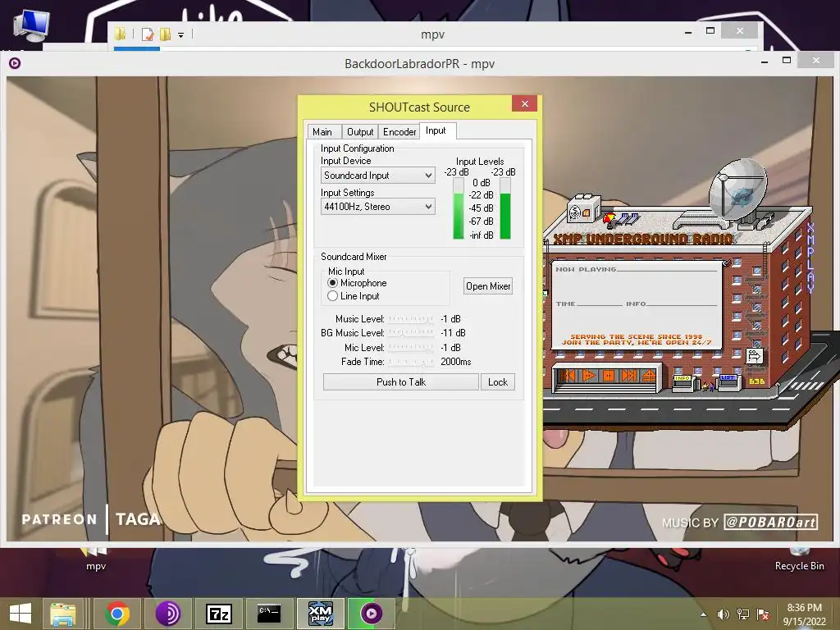Open the LIST booth on XMPlay skin
Screen dimensions: 840x630
[x=728, y=382]
